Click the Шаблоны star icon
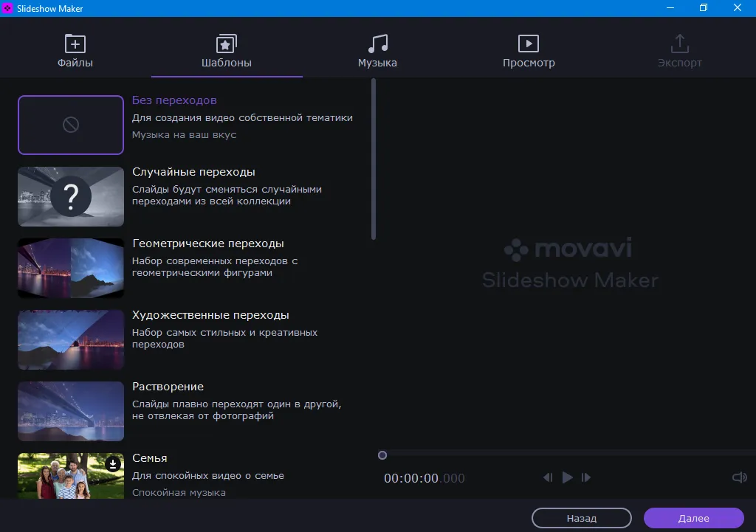 [x=227, y=44]
